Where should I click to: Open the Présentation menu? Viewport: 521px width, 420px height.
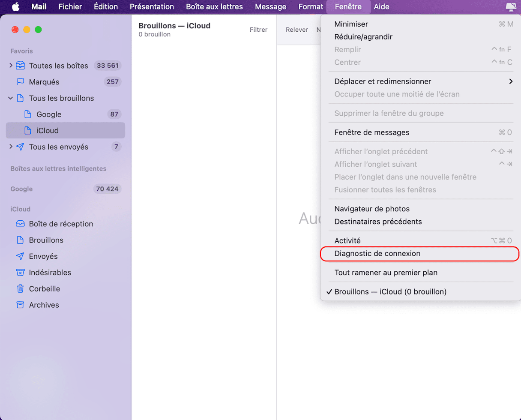coord(152,6)
